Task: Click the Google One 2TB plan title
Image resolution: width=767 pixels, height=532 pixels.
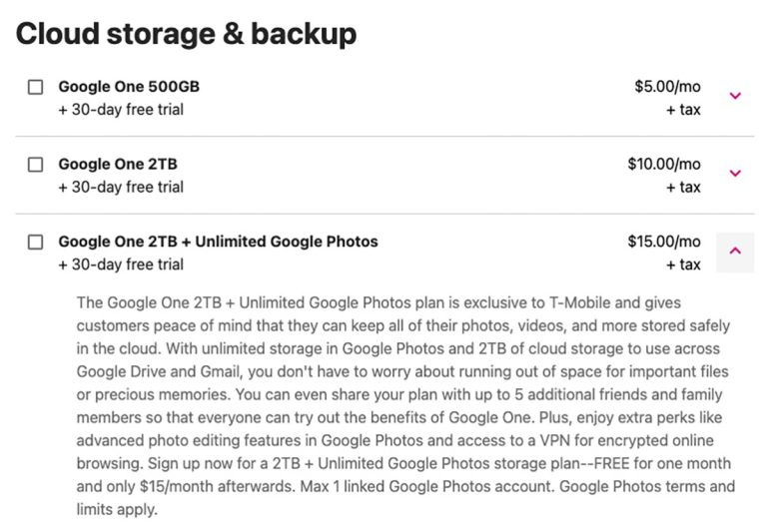Action: click(x=118, y=165)
